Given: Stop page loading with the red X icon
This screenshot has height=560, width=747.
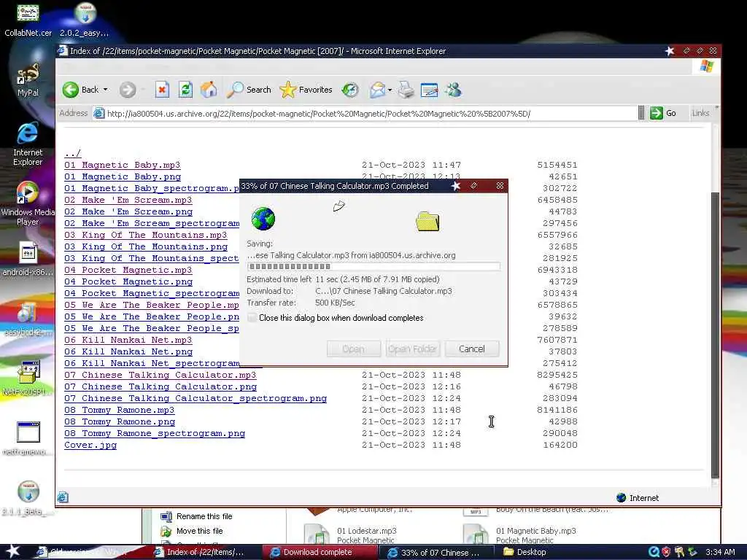Looking at the screenshot, I should [162, 90].
